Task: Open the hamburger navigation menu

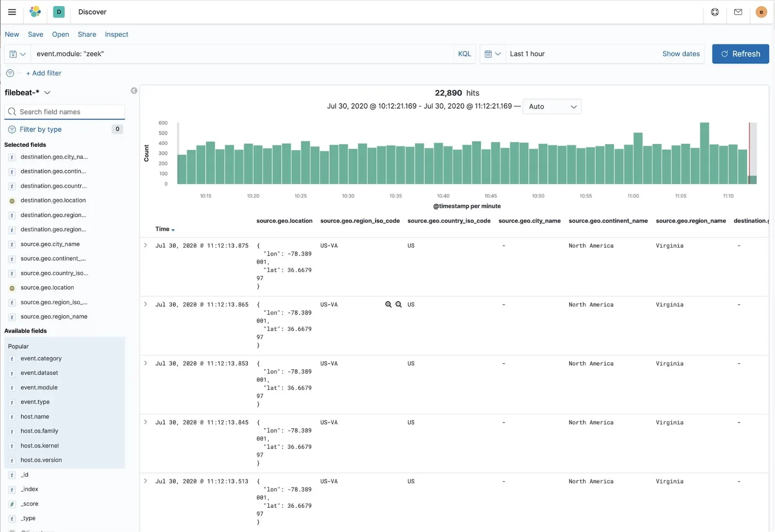Action: 12,12
